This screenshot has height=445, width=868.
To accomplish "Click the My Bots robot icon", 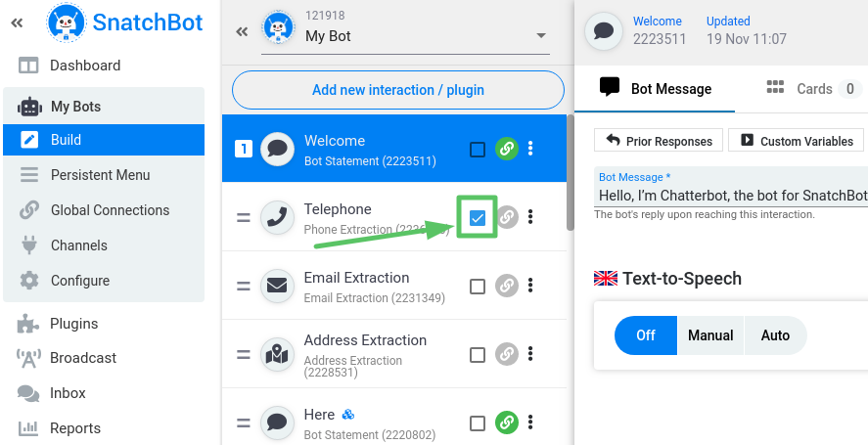I will (29, 107).
